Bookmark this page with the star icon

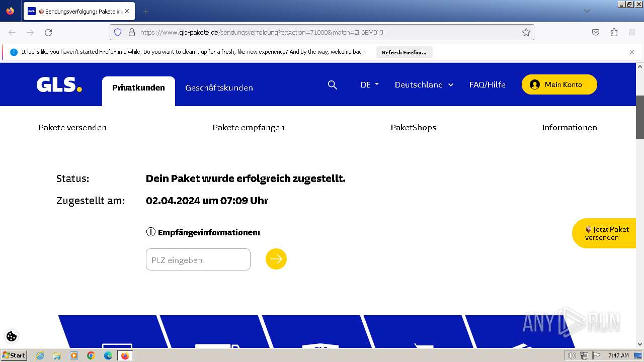pos(526,32)
